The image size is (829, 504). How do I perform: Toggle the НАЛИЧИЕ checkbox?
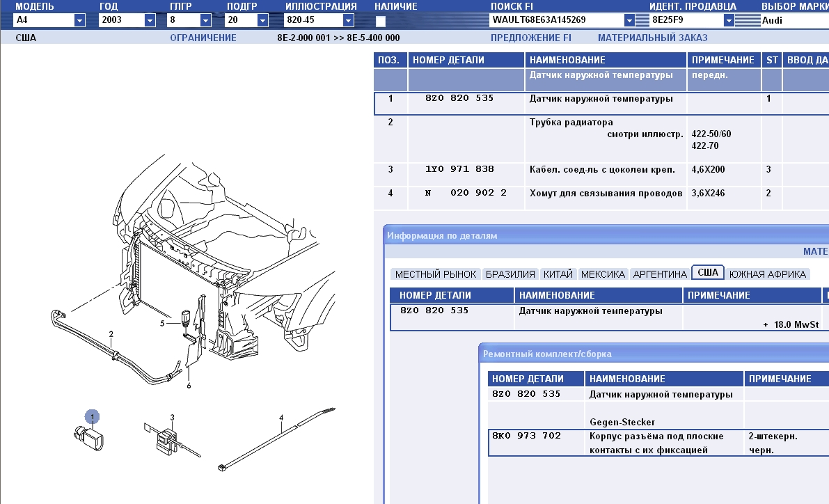point(381,21)
